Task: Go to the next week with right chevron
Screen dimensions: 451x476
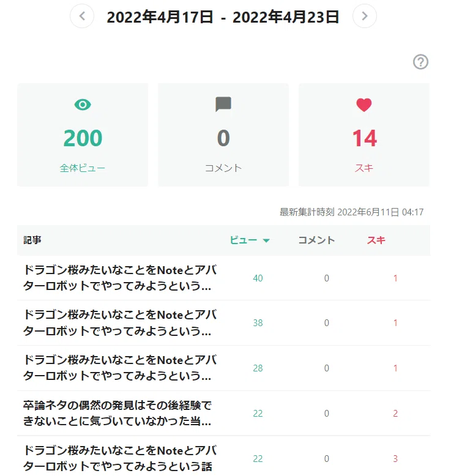Action: (365, 16)
